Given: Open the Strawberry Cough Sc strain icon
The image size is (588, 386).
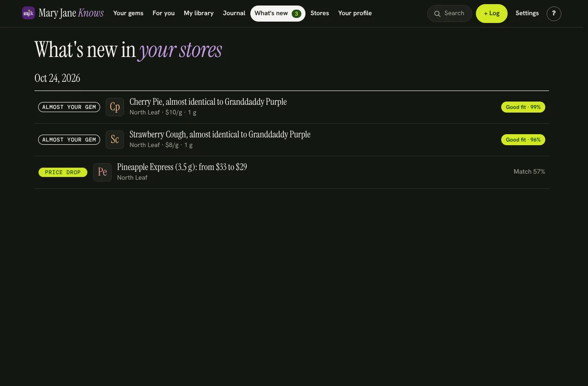Looking at the screenshot, I should [115, 140].
